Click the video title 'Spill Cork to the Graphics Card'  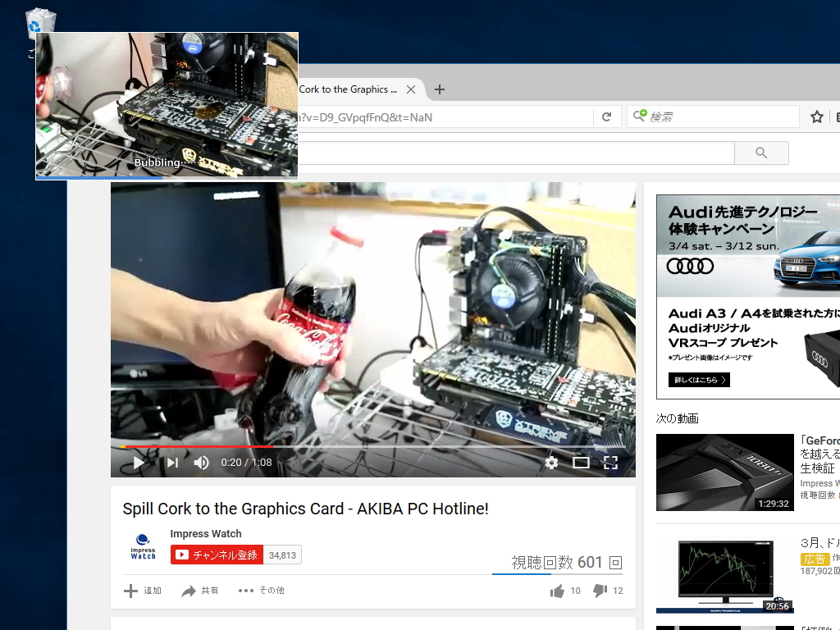[305, 509]
